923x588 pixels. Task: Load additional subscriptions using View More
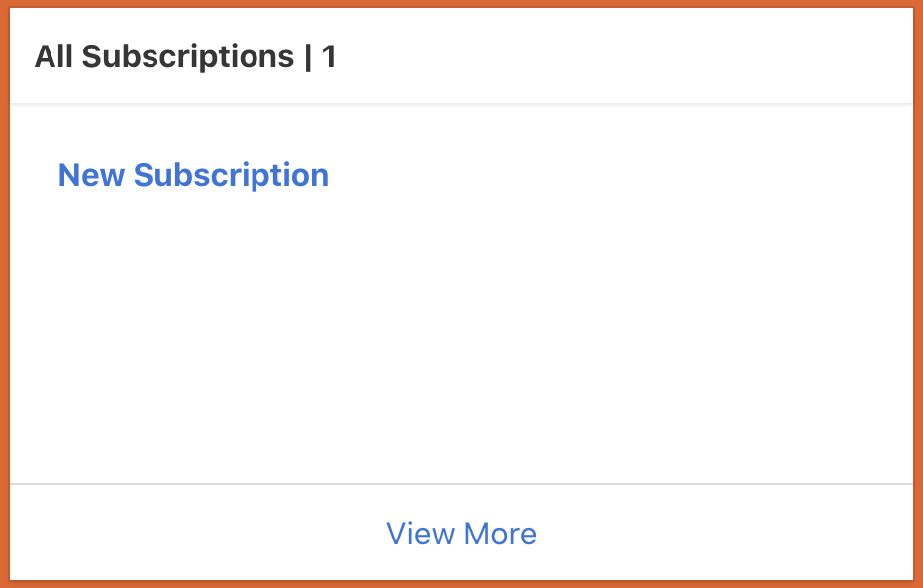point(461,534)
